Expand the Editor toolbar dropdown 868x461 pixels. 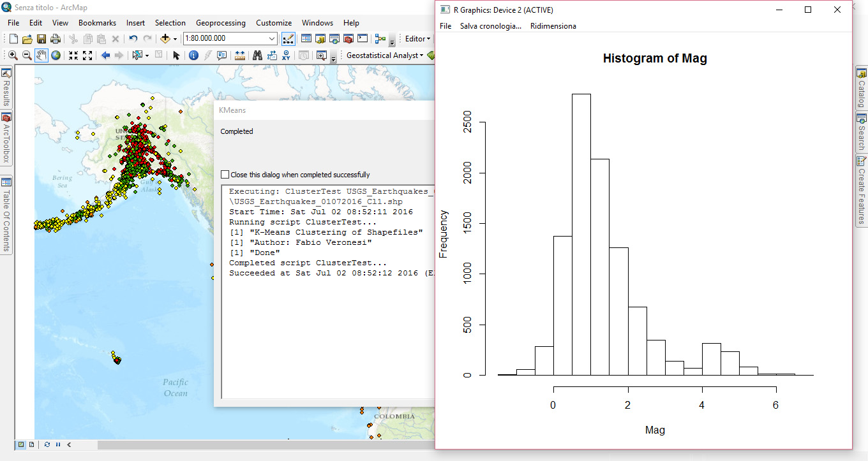pos(429,39)
